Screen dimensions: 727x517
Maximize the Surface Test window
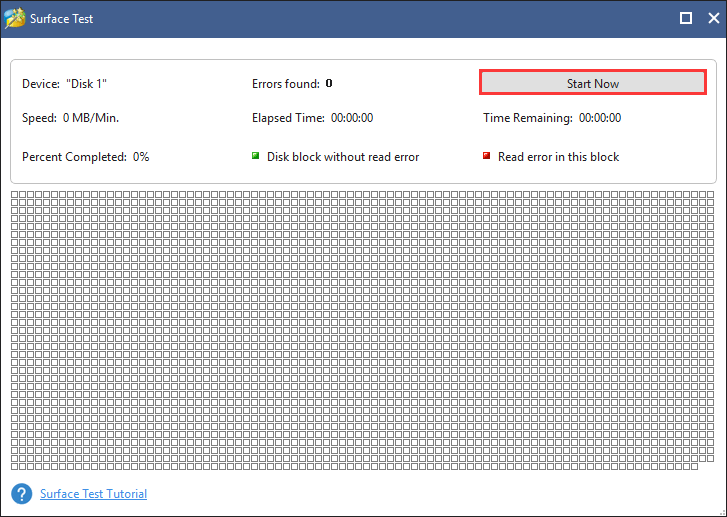click(x=686, y=18)
